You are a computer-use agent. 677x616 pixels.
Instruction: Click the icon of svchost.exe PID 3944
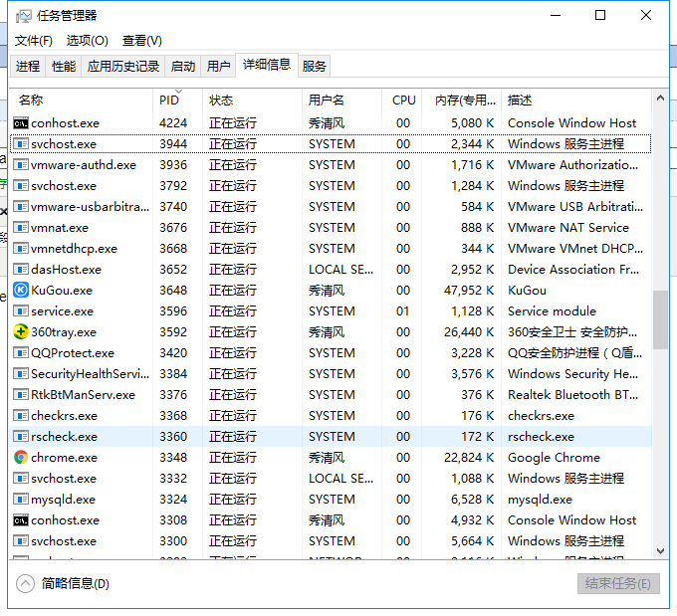(x=21, y=143)
